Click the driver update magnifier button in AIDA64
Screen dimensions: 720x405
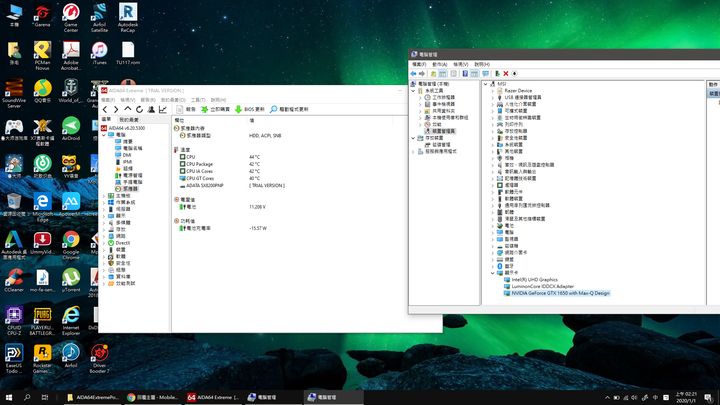click(289, 109)
